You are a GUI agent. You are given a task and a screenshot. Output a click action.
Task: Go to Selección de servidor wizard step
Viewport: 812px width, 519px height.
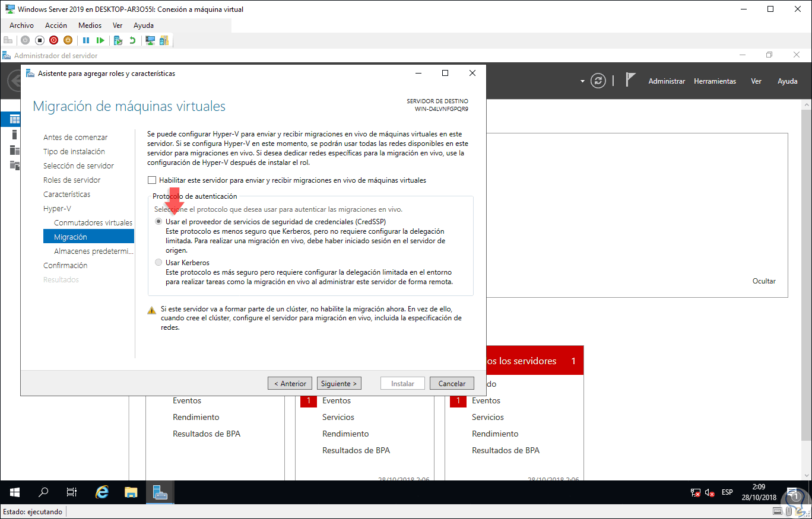pos(78,165)
